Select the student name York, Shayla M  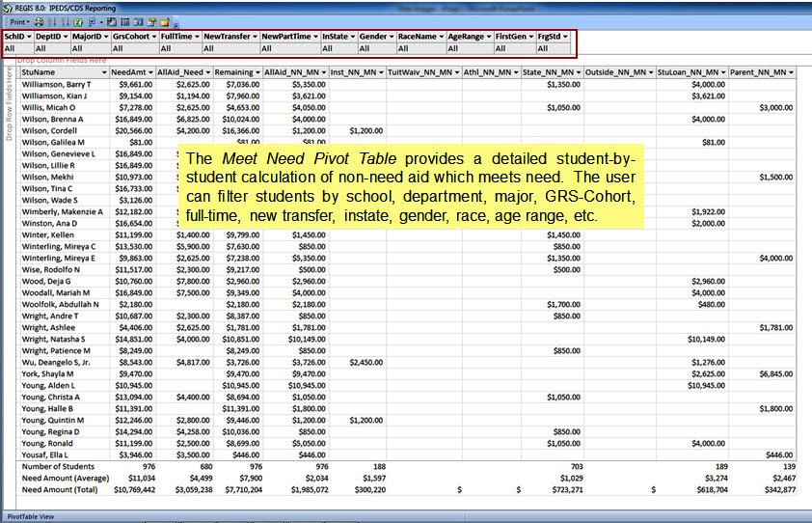point(47,374)
